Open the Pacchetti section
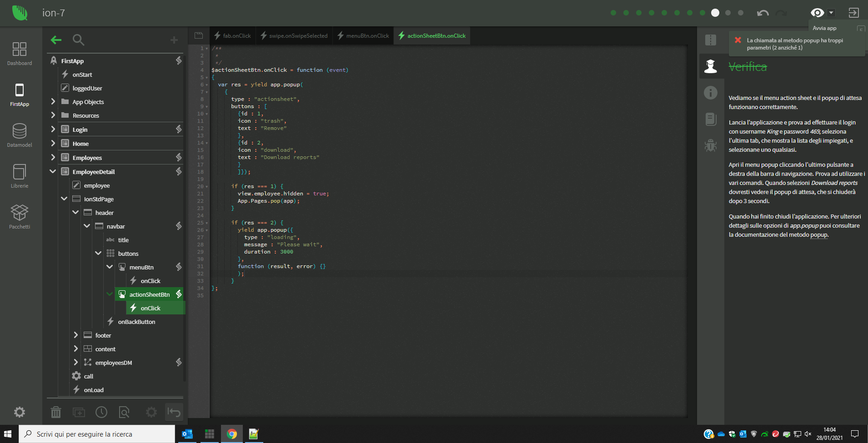The height and width of the screenshot is (443, 868). click(x=20, y=217)
